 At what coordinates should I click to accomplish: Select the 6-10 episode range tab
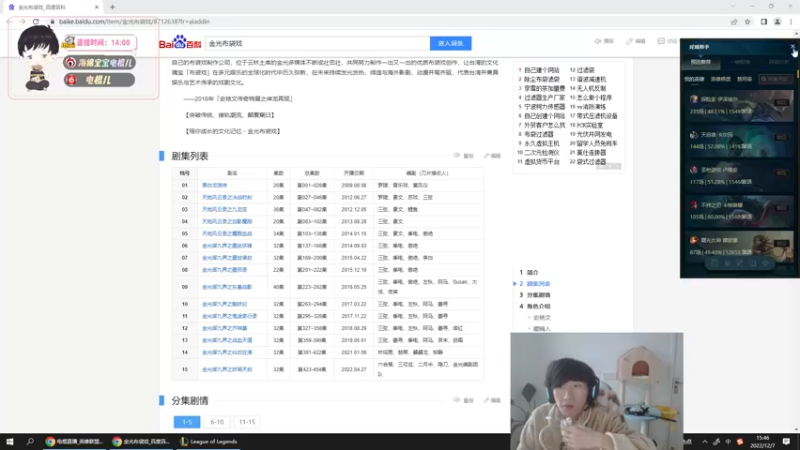coord(217,422)
